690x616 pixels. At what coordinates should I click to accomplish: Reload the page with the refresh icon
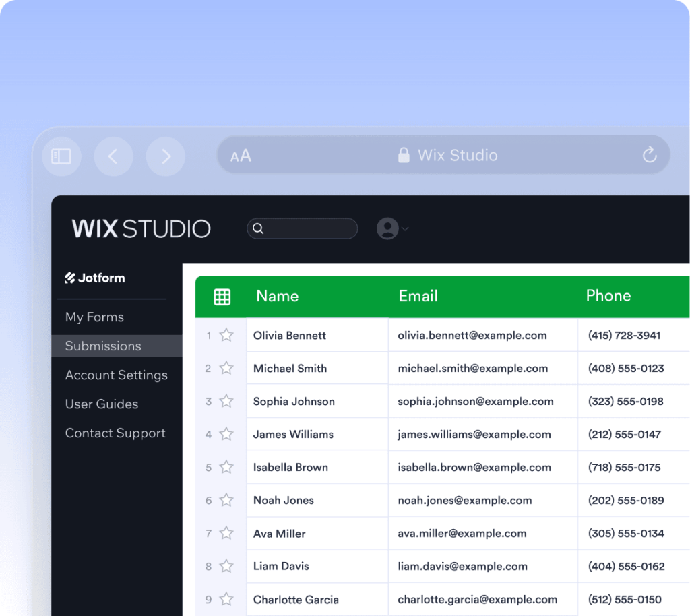coord(650,154)
